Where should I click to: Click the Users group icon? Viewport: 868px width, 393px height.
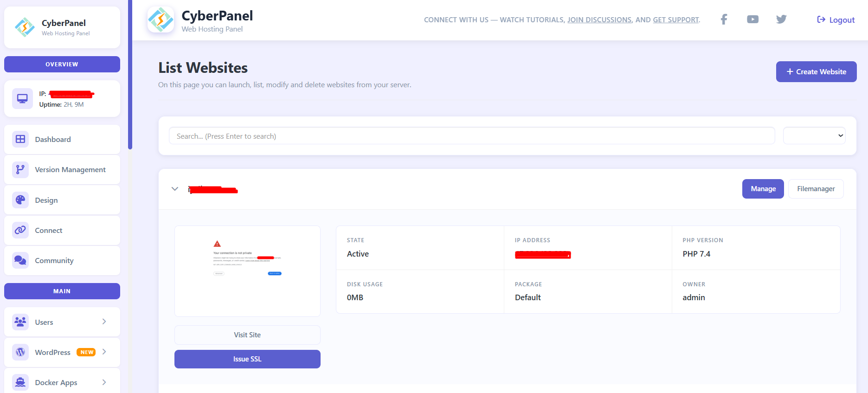(x=20, y=322)
